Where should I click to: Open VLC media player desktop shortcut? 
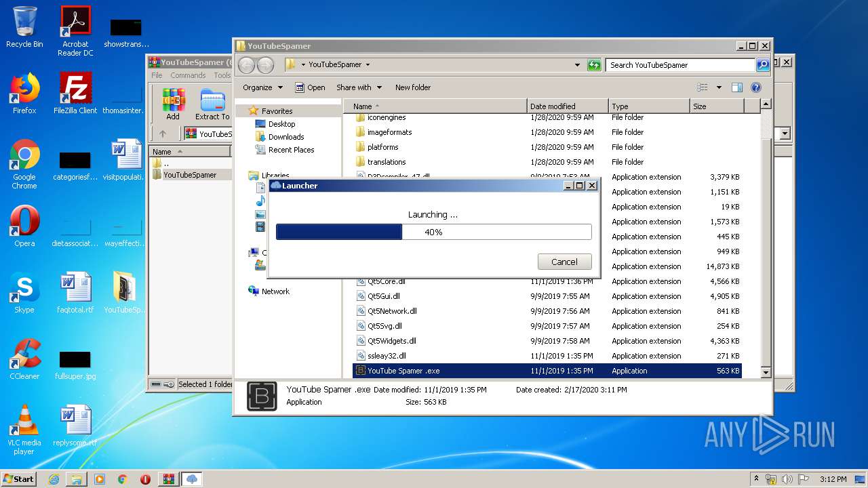(x=24, y=430)
